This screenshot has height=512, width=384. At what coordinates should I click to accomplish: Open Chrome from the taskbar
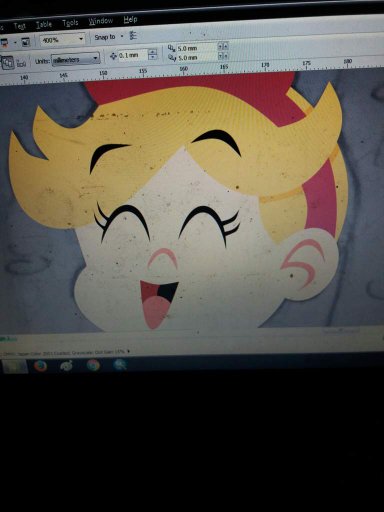pos(93,365)
